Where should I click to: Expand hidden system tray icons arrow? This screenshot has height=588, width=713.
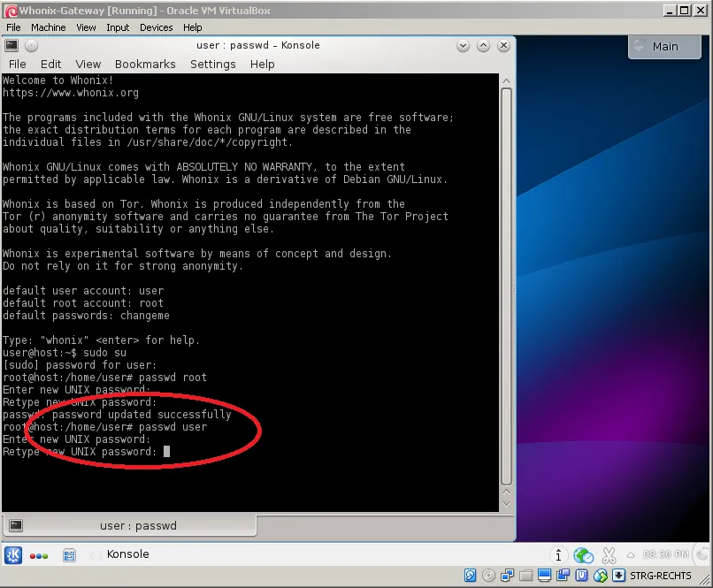(x=630, y=554)
